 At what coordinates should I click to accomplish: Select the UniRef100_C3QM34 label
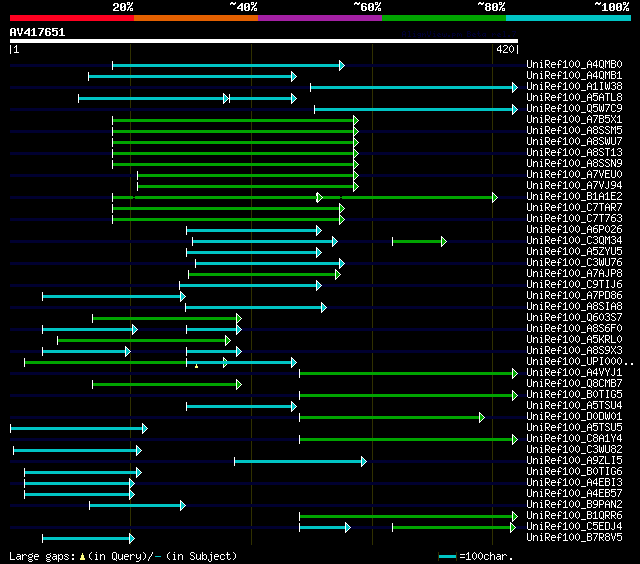(x=574, y=241)
